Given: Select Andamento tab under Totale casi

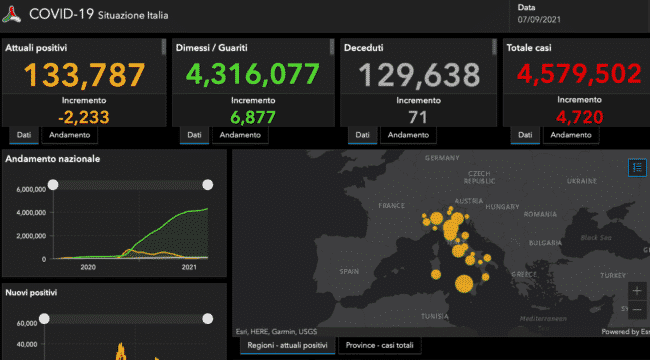Looking at the screenshot, I should coord(571,135).
